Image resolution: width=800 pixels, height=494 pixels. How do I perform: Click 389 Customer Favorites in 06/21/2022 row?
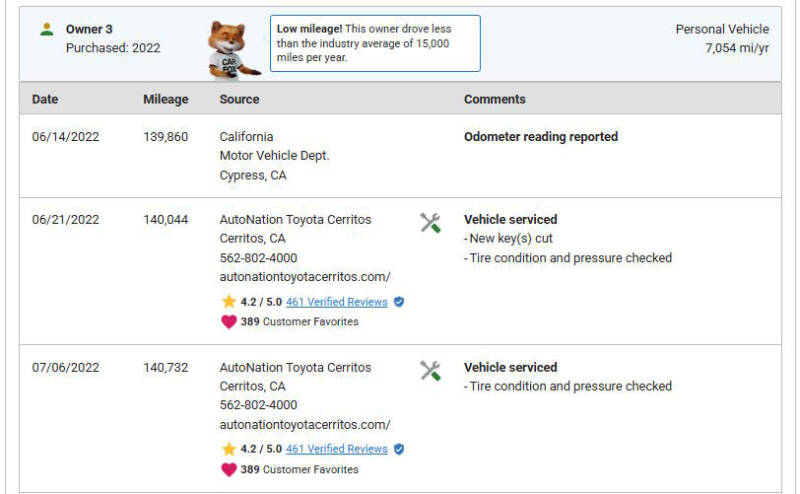click(299, 322)
